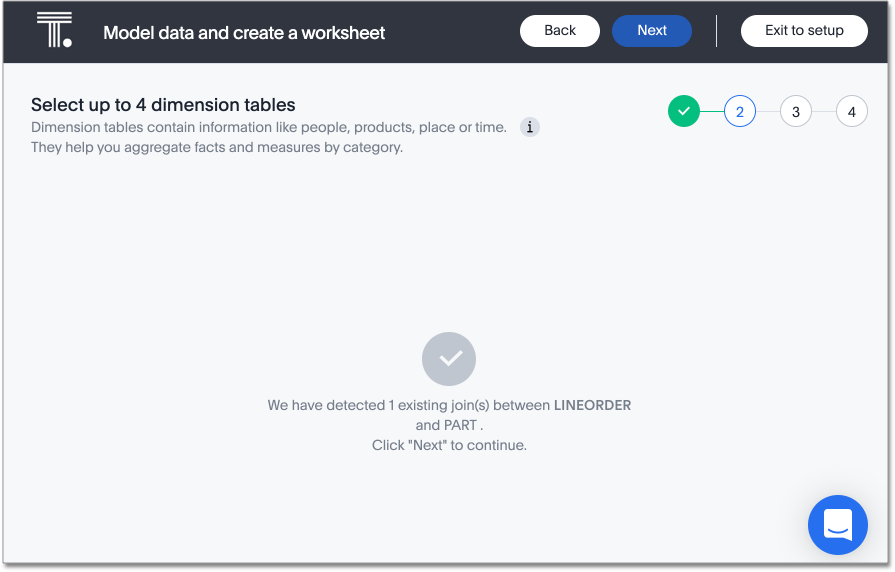Open the info tooltip for dimension tables
Image resolution: width=895 pixels, height=572 pixels.
(x=530, y=127)
